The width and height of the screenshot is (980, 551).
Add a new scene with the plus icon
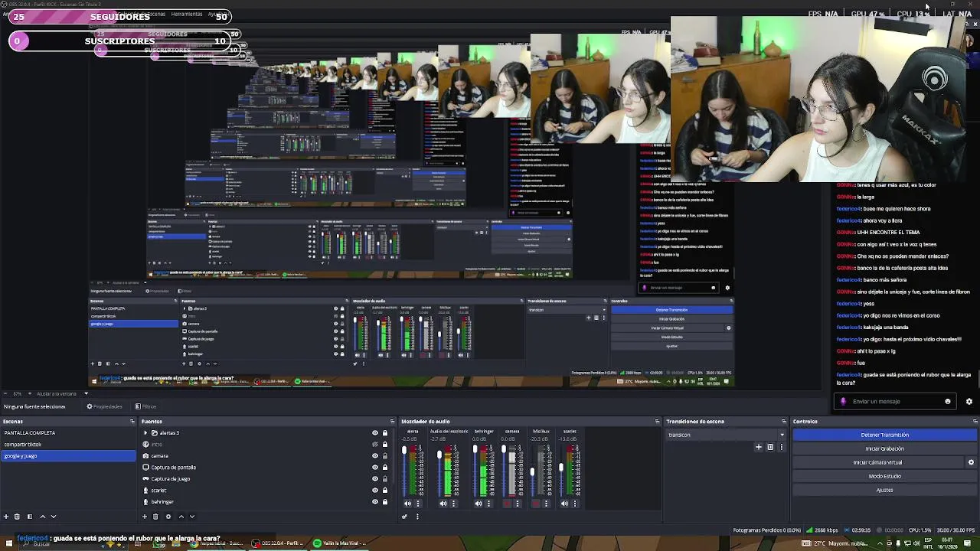pos(6,517)
